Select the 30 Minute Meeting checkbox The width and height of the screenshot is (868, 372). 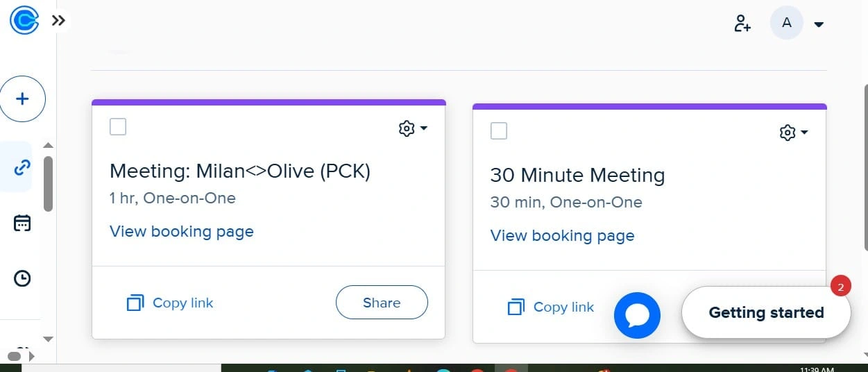(x=499, y=130)
